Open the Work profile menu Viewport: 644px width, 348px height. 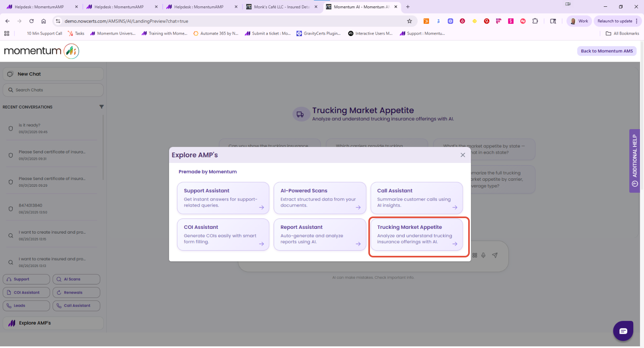pyautogui.click(x=579, y=21)
